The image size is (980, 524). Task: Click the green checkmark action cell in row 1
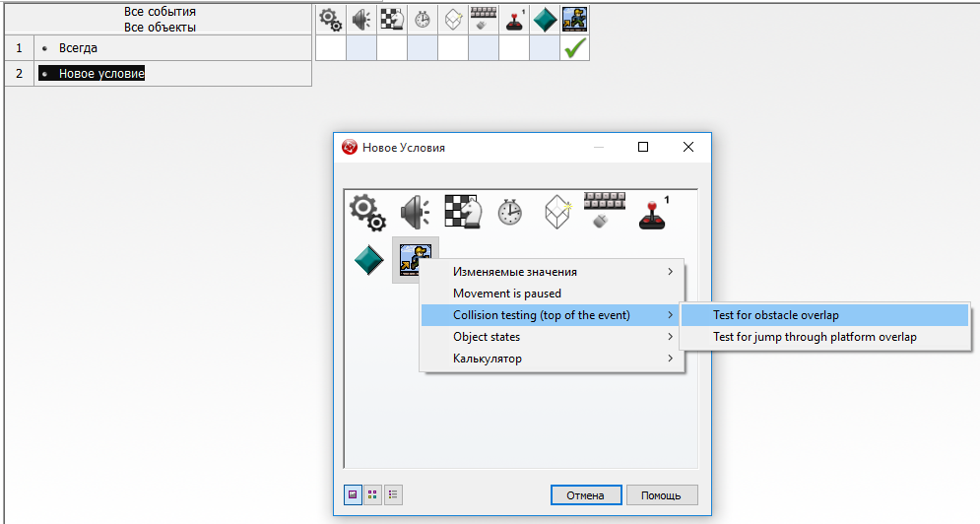[574, 47]
